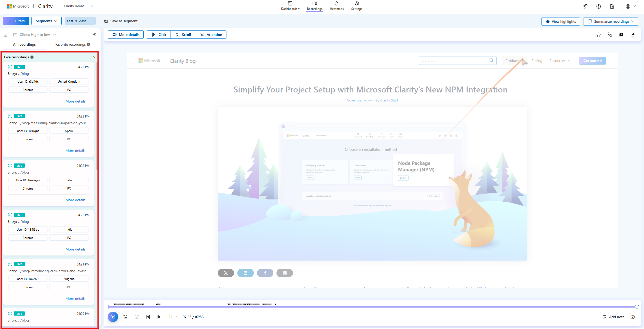Open the Clarity demo project dropdown
This screenshot has width=644, height=329.
(78, 6)
